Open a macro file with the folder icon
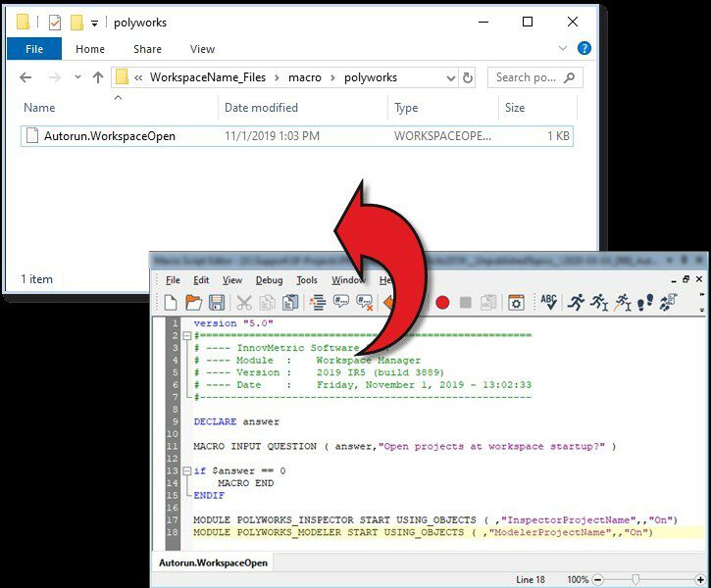 pyautogui.click(x=193, y=303)
